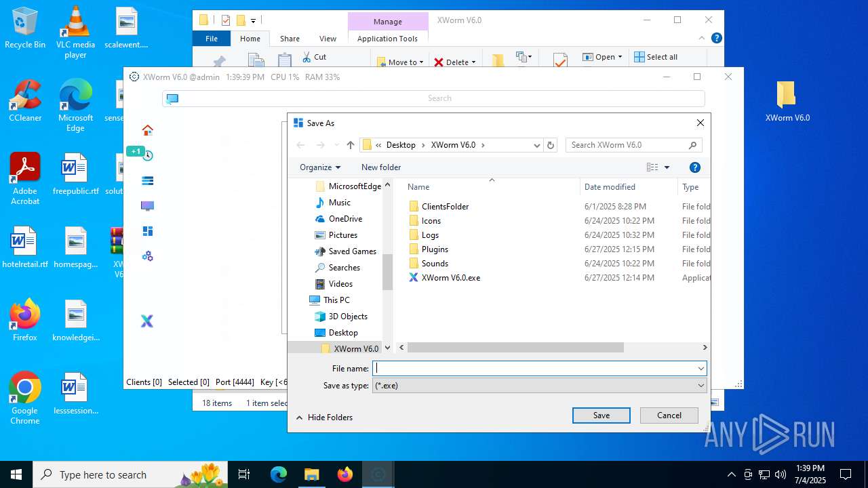The width and height of the screenshot is (868, 488).
Task: Switch to the View ribbon tab
Action: pyautogui.click(x=328, y=39)
